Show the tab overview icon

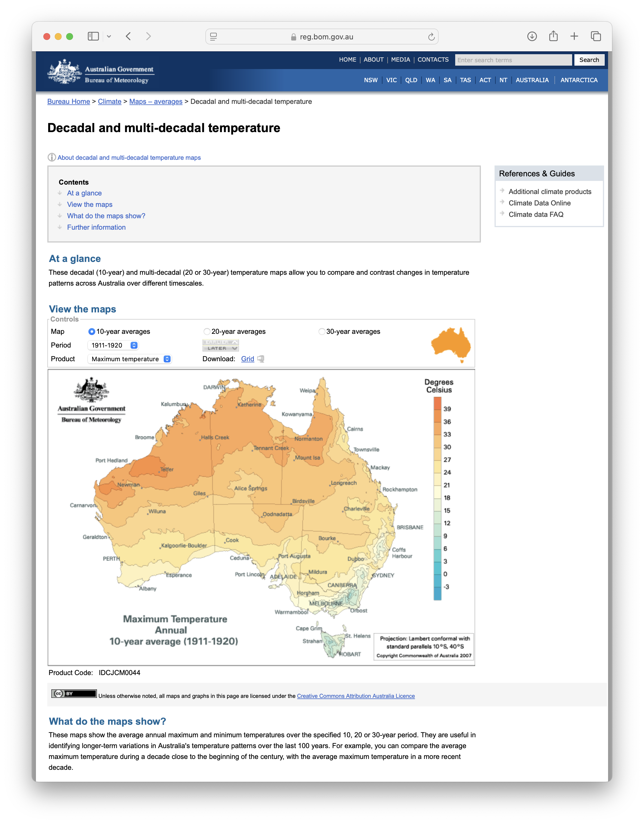click(596, 36)
